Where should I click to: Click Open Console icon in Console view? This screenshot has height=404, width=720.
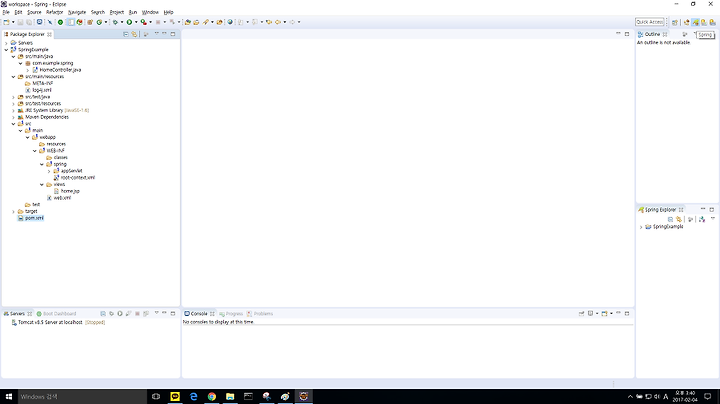tap(604, 314)
